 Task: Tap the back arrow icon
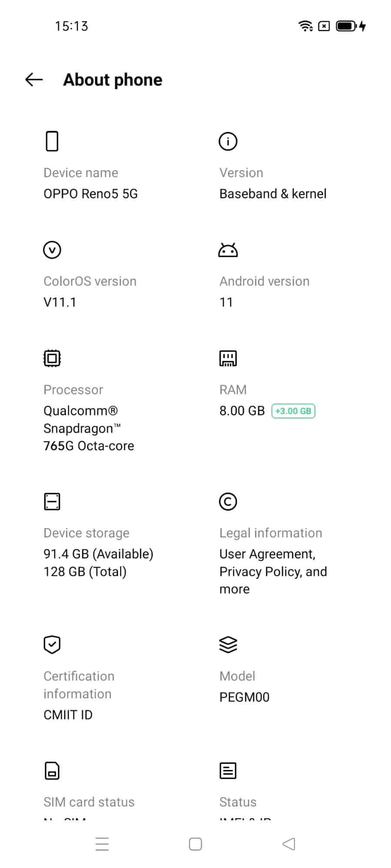[34, 79]
